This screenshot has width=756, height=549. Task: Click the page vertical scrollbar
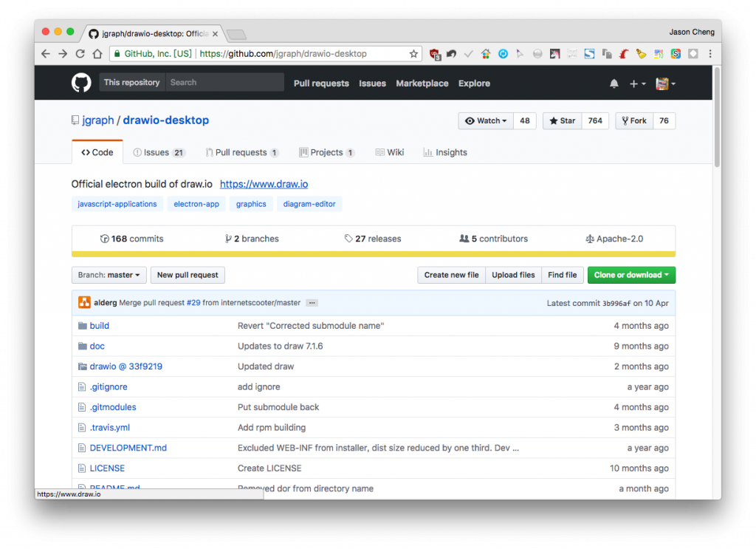(717, 117)
